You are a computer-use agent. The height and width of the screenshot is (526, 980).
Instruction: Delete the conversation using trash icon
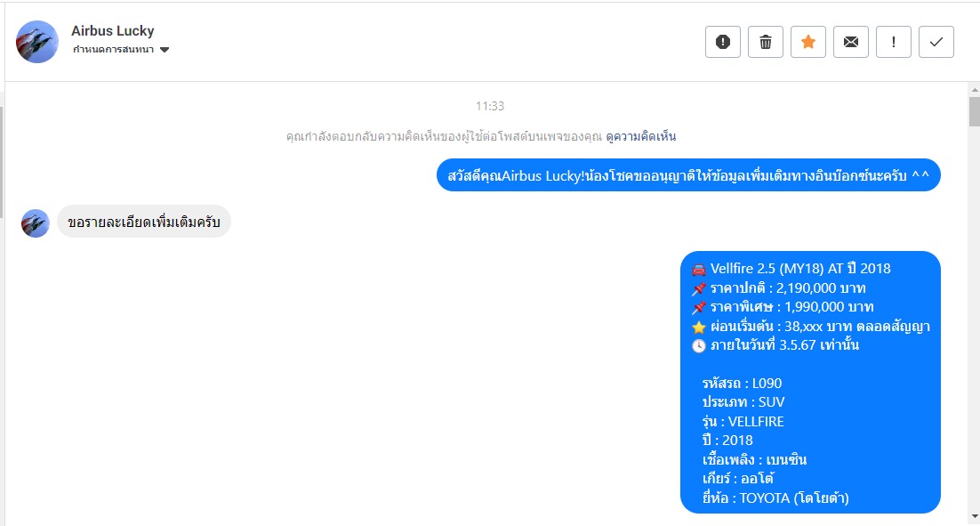765,42
